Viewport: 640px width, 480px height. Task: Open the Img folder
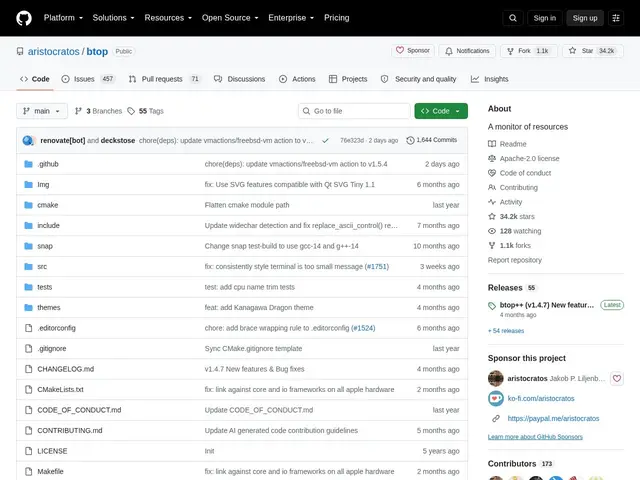tap(43, 184)
